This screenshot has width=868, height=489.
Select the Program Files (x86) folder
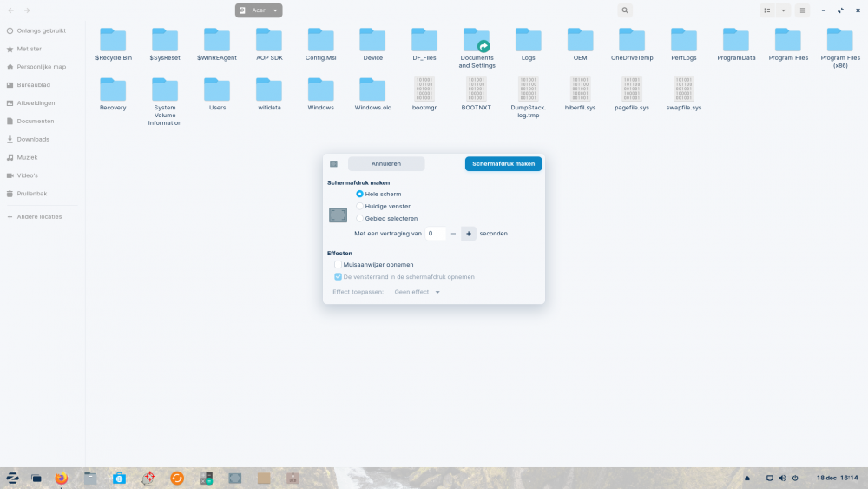pos(840,48)
